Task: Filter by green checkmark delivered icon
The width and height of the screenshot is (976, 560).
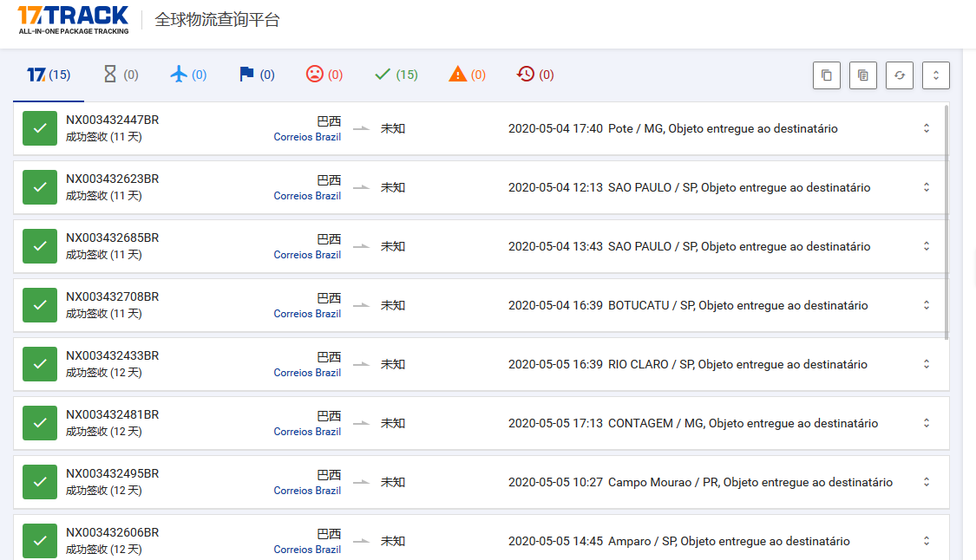Action: tap(396, 75)
